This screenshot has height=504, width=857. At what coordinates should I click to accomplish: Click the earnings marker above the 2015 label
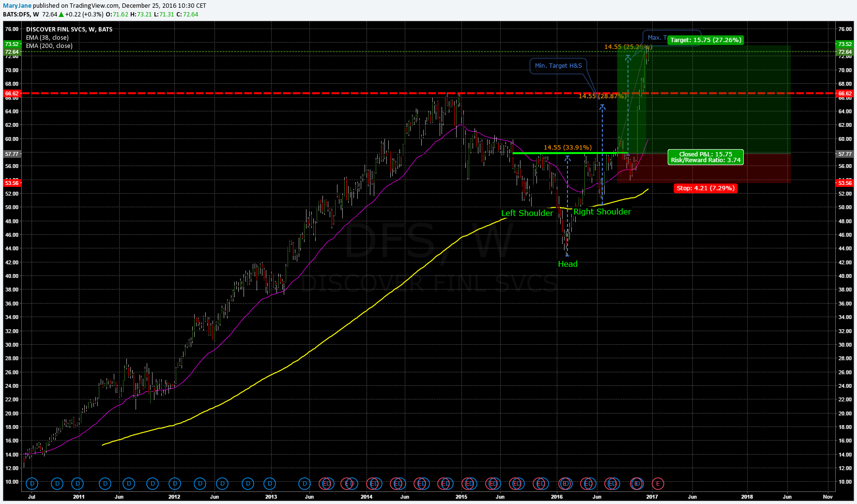coord(469,483)
